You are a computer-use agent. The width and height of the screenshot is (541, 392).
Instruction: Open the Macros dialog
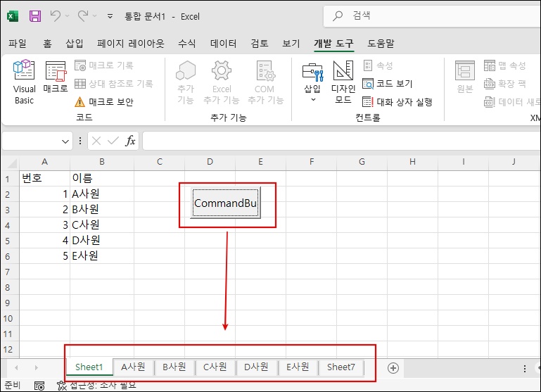point(56,77)
